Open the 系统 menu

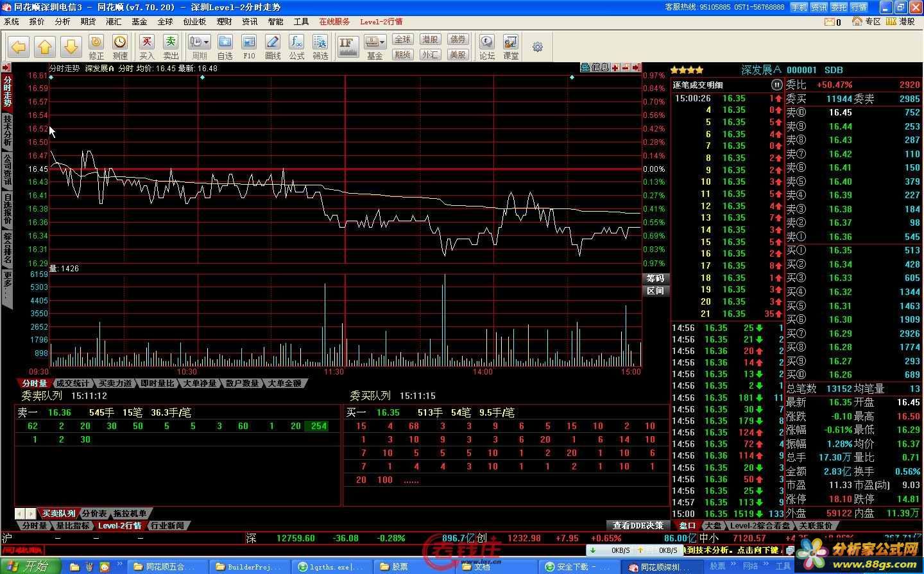pyautogui.click(x=12, y=21)
